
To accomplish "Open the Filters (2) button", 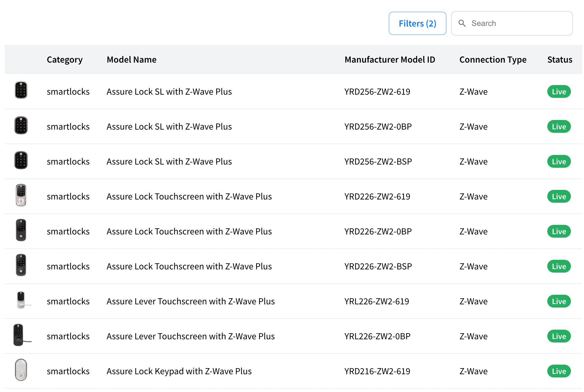I will [417, 23].
